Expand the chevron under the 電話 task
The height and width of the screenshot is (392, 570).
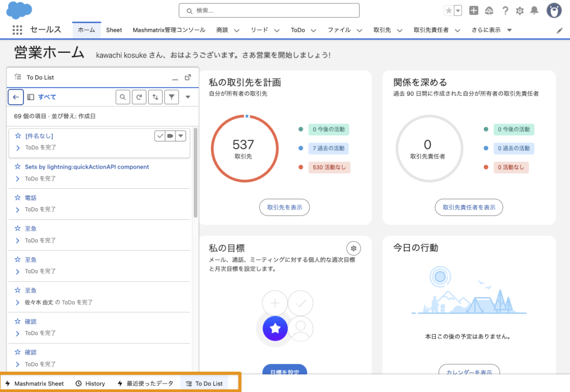click(18, 210)
